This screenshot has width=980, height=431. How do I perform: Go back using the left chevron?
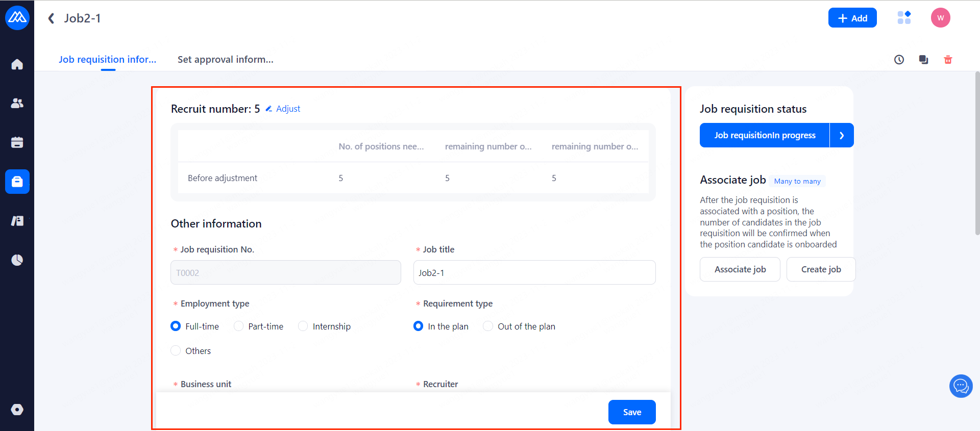(51, 18)
